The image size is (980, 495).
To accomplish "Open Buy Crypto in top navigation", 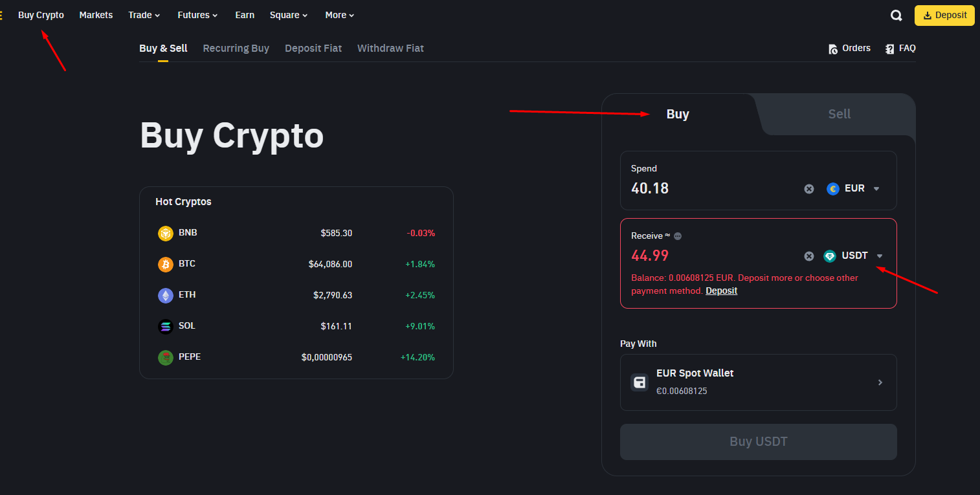I will click(41, 15).
